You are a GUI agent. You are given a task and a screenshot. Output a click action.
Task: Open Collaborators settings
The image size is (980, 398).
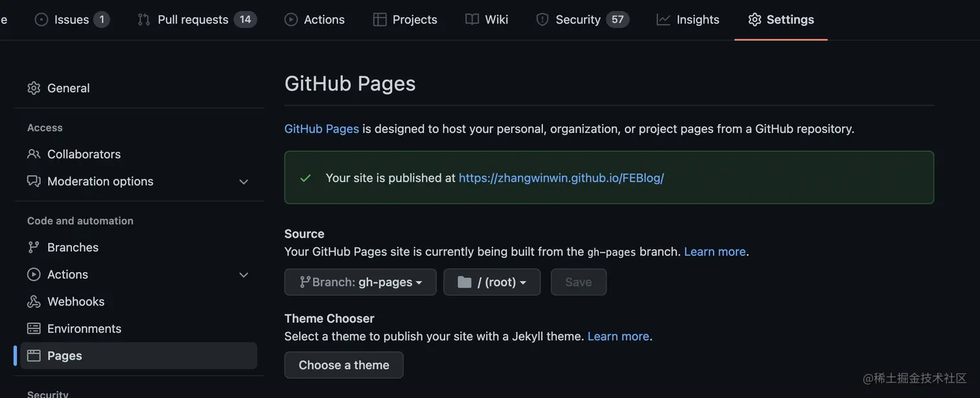(139, 154)
